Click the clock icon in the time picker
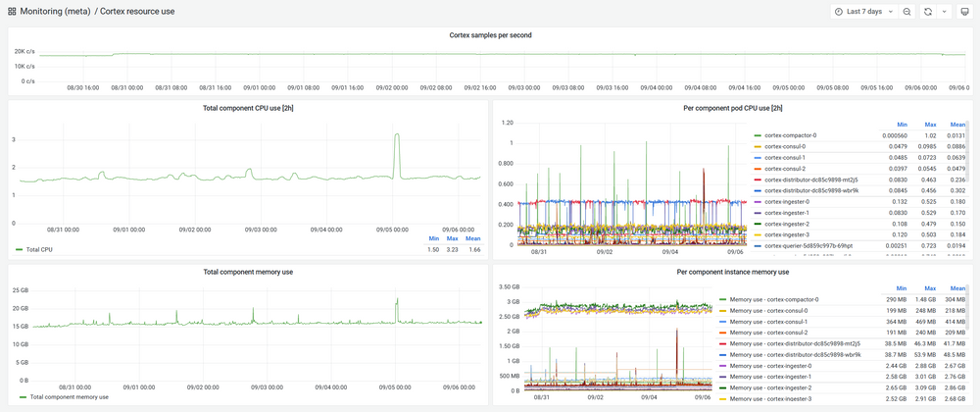The height and width of the screenshot is (412, 980). [839, 12]
